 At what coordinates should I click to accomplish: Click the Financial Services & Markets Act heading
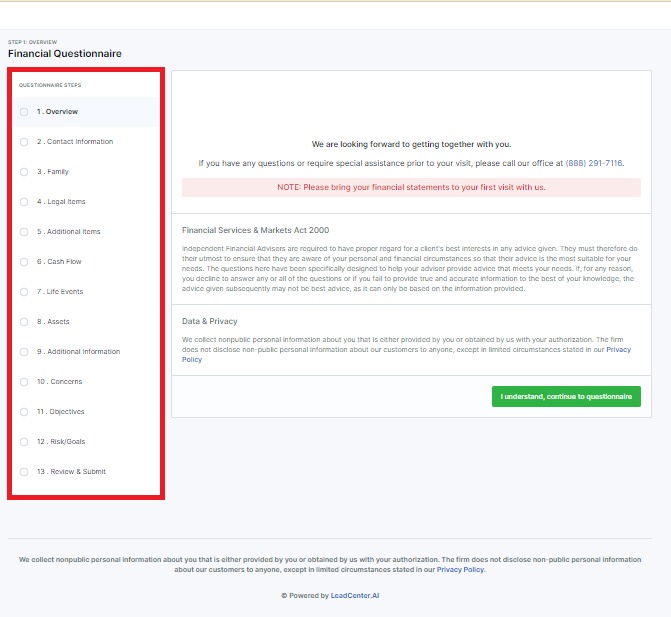pos(255,230)
